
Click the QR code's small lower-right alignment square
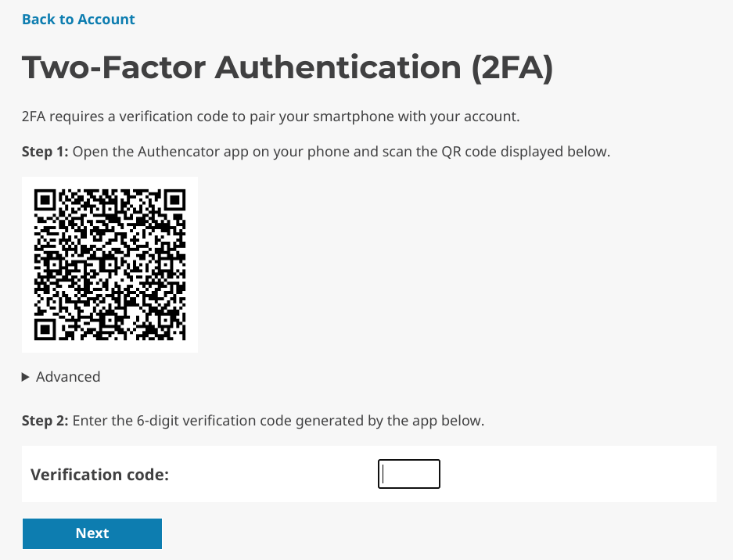tap(166, 320)
